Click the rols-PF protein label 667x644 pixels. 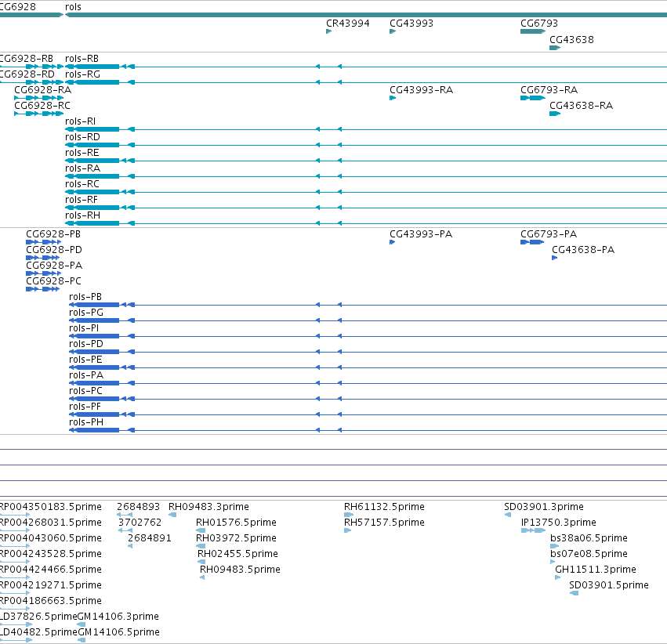(85, 407)
